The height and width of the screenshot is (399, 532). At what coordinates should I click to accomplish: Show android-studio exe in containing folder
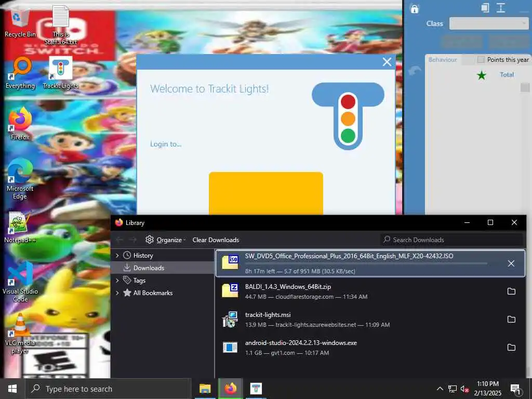[x=511, y=348]
